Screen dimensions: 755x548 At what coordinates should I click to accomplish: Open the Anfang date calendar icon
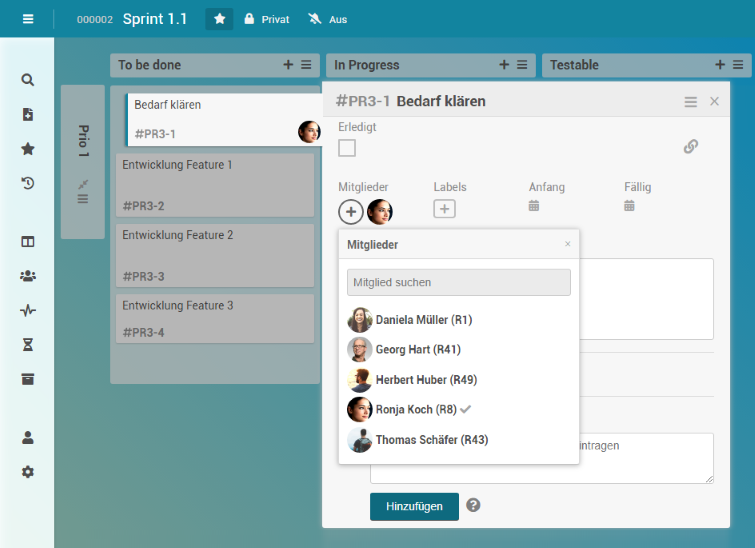pyautogui.click(x=534, y=206)
